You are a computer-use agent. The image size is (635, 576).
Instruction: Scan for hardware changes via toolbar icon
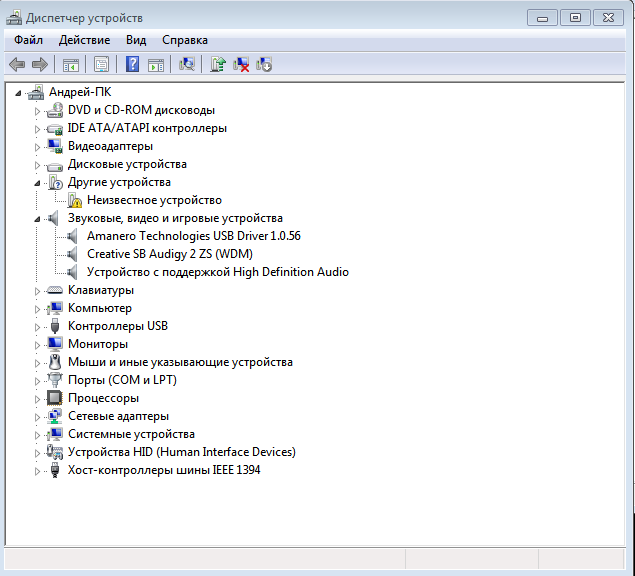pyautogui.click(x=186, y=64)
